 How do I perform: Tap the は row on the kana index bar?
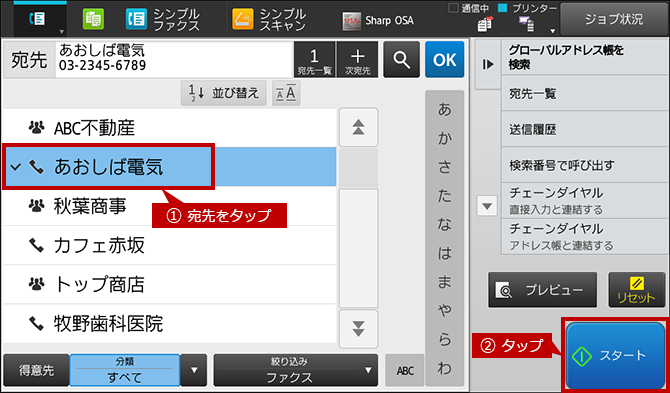tap(444, 254)
